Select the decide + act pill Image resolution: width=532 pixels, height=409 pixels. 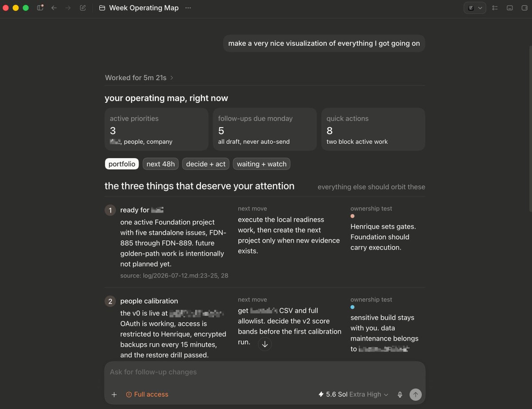click(206, 164)
